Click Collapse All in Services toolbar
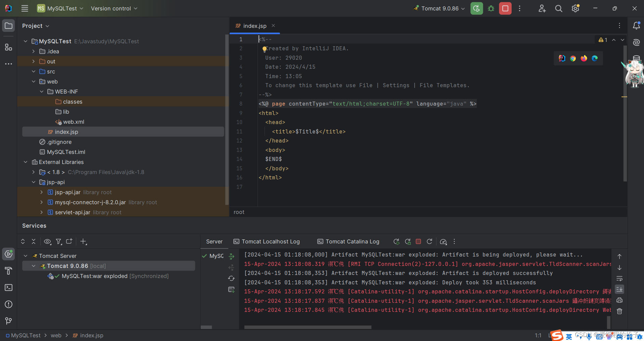 pos(34,241)
